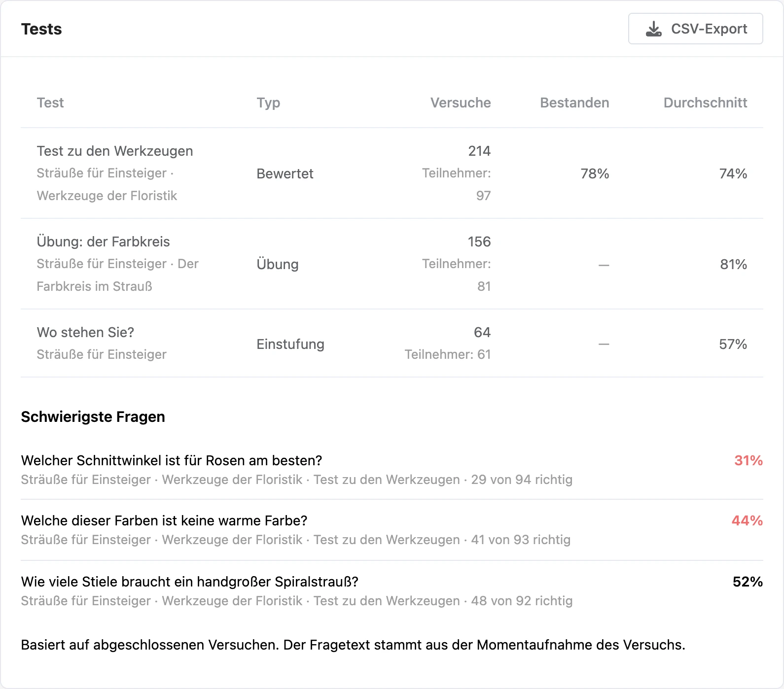The image size is (784, 689).
Task: Click the 'Einstufung' type cell
Action: pos(290,344)
